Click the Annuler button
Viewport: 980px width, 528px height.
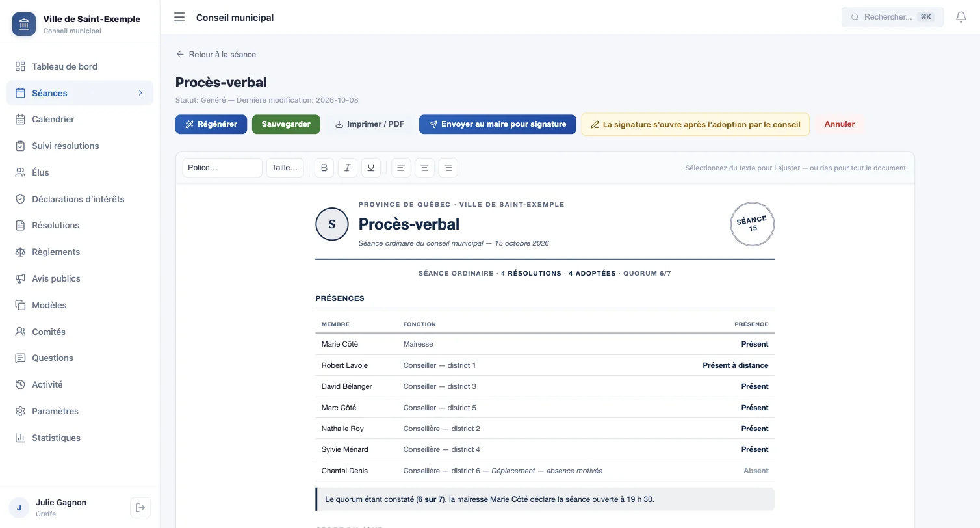point(840,124)
